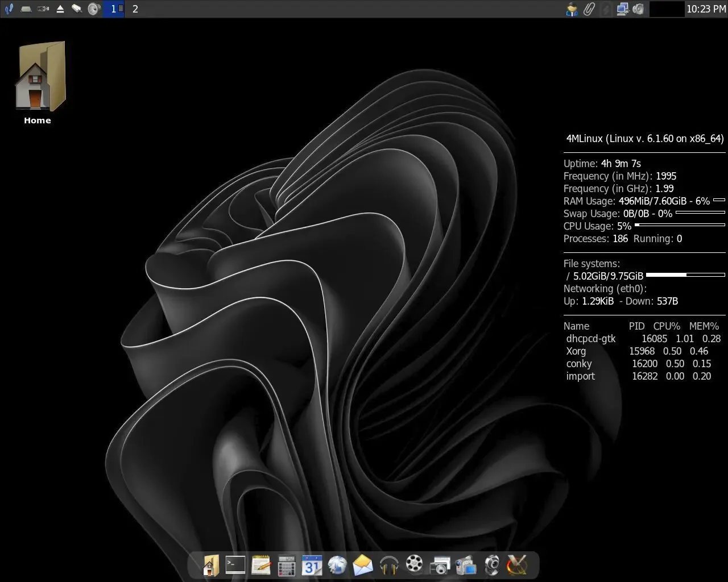
Task: Launch the headphones audio player icon
Action: point(389,566)
